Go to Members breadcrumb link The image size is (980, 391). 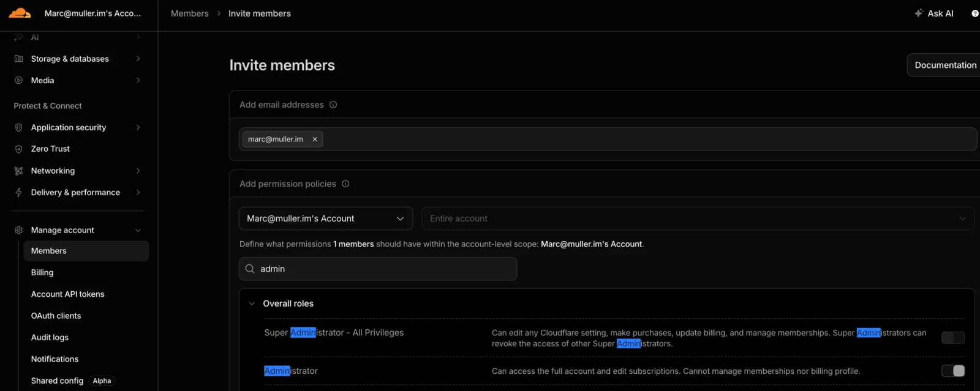point(189,13)
